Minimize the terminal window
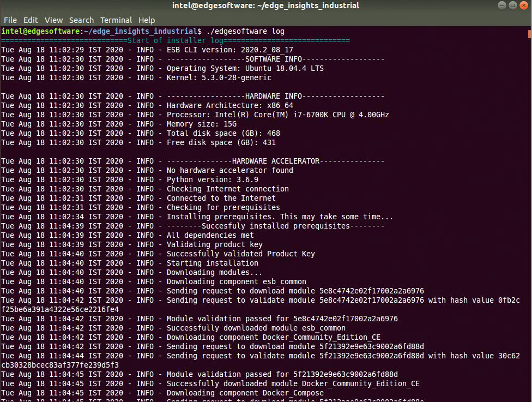532x402 pixels. [x=502, y=5]
